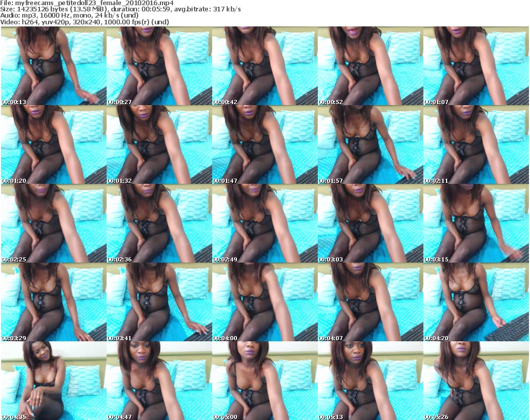Click the thumbnail stamped 00:05:13
The width and height of the screenshot is (530, 420).
click(371, 381)
